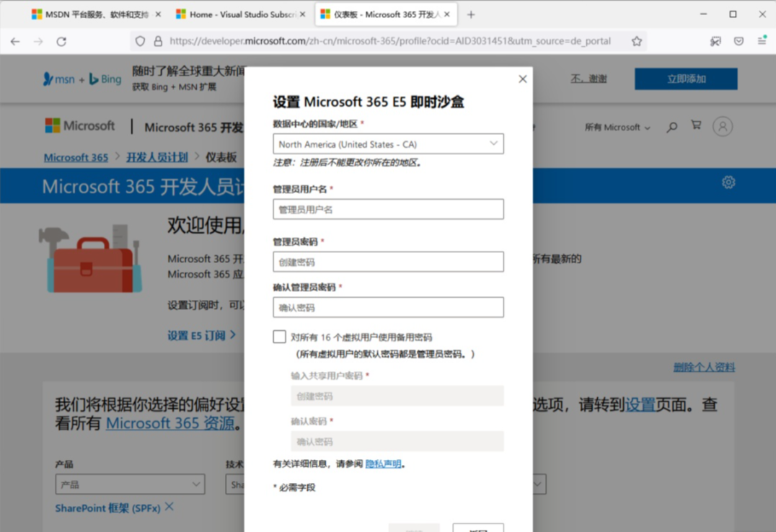This screenshot has height=532, width=776.
Task: Click the shared confirm password field
Action: pos(397,441)
